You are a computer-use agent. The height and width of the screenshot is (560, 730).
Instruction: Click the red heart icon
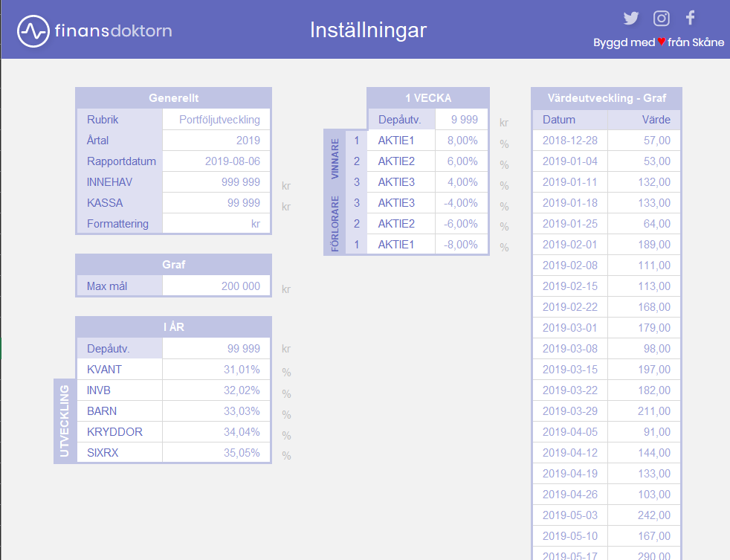tap(661, 42)
